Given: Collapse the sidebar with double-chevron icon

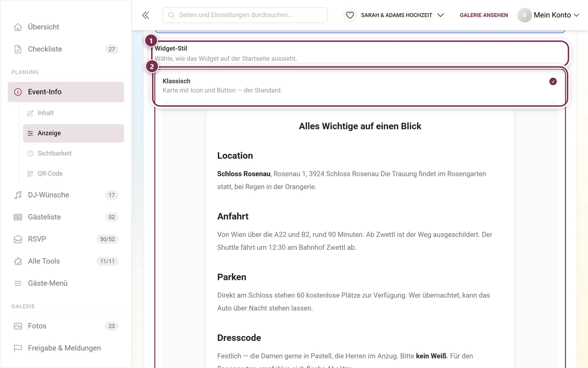Looking at the screenshot, I should [146, 15].
